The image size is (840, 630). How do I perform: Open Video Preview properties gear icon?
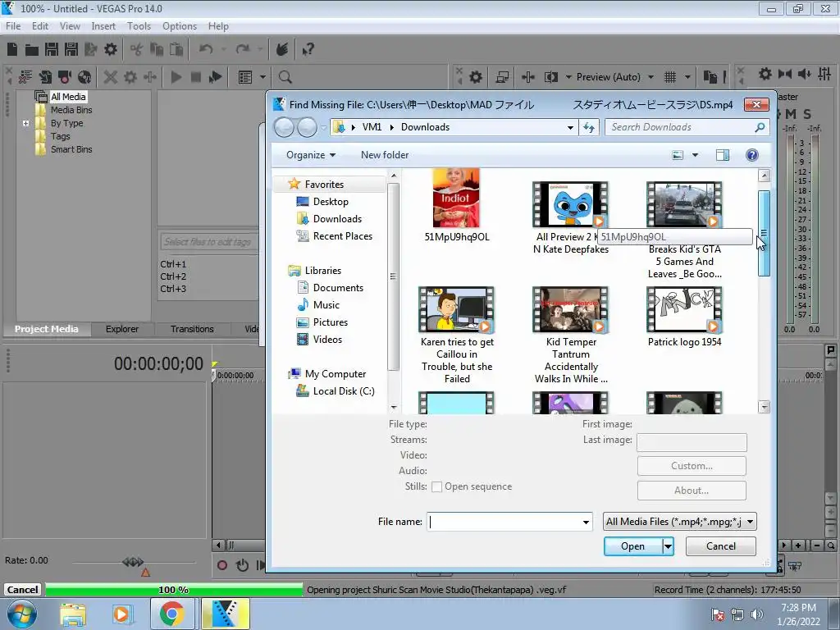point(476,77)
